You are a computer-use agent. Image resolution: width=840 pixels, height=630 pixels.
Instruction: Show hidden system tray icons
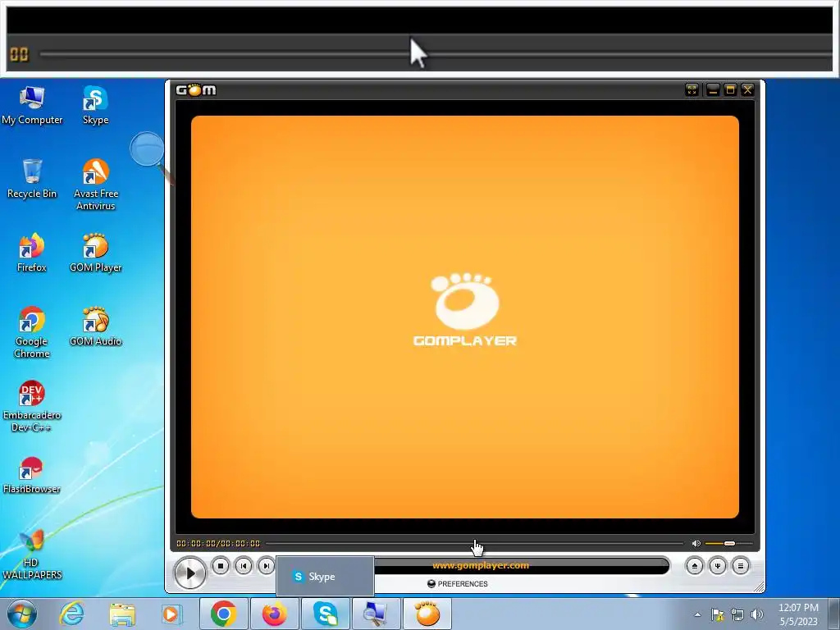pyautogui.click(x=697, y=614)
